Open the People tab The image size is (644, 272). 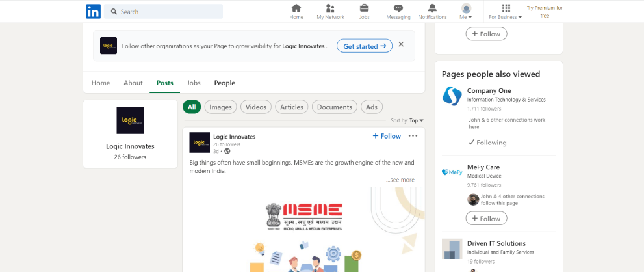(224, 83)
